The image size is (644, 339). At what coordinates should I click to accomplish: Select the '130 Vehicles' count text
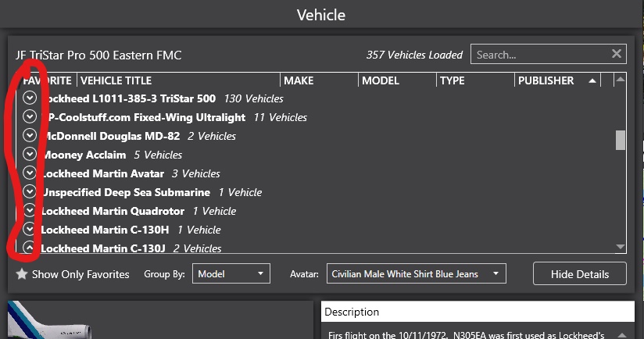coord(253,98)
